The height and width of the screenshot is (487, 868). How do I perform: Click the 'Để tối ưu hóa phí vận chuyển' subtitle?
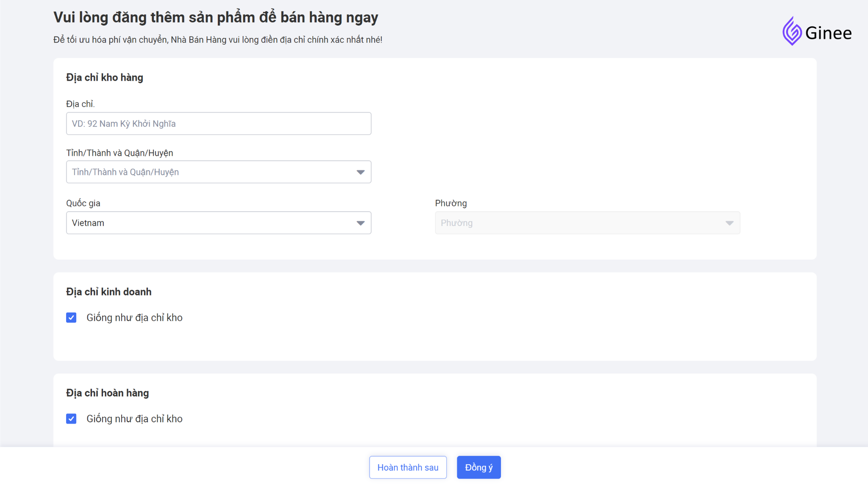pyautogui.click(x=218, y=39)
